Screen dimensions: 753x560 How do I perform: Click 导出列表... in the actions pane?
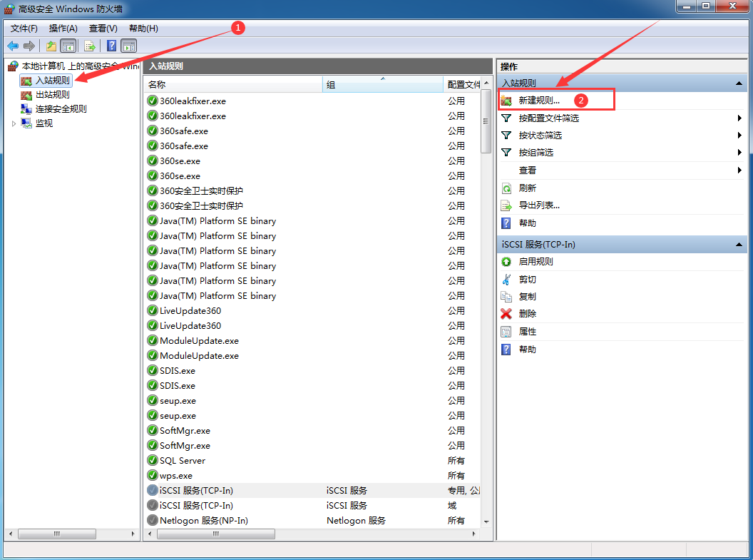[539, 205]
